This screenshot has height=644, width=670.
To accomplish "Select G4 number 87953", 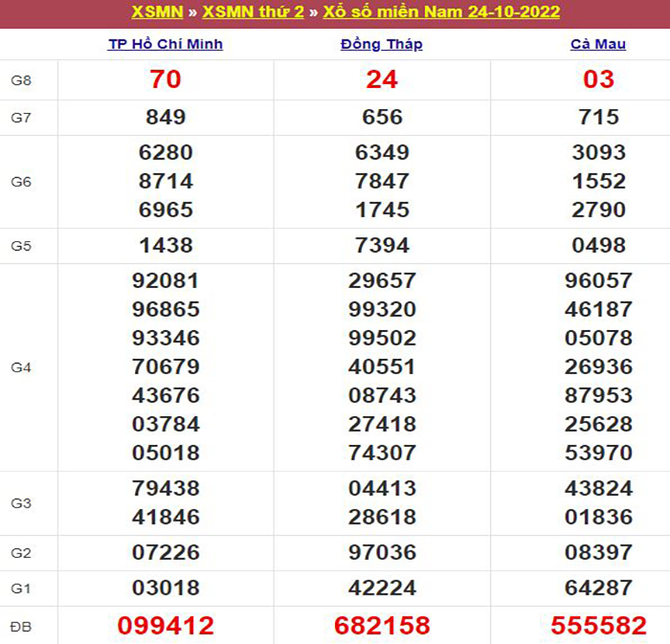I will pyautogui.click(x=598, y=395).
